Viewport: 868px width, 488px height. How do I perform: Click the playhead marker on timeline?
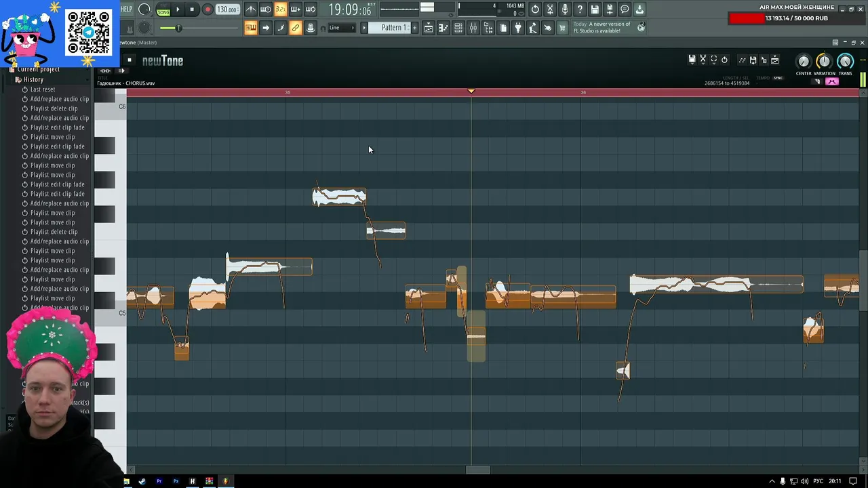[x=471, y=91]
